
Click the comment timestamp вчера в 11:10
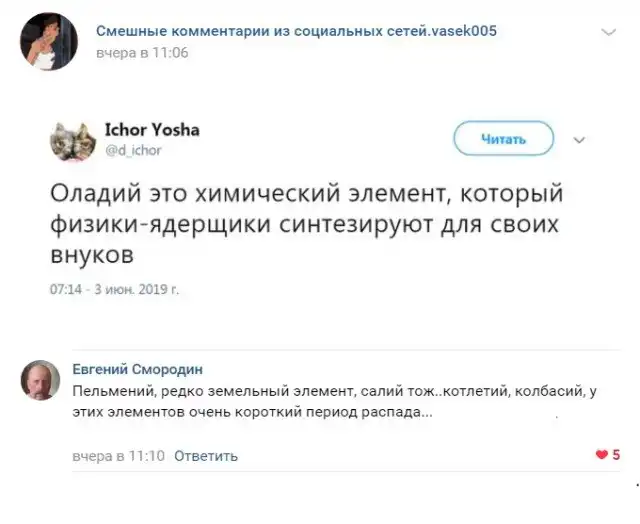point(118,456)
